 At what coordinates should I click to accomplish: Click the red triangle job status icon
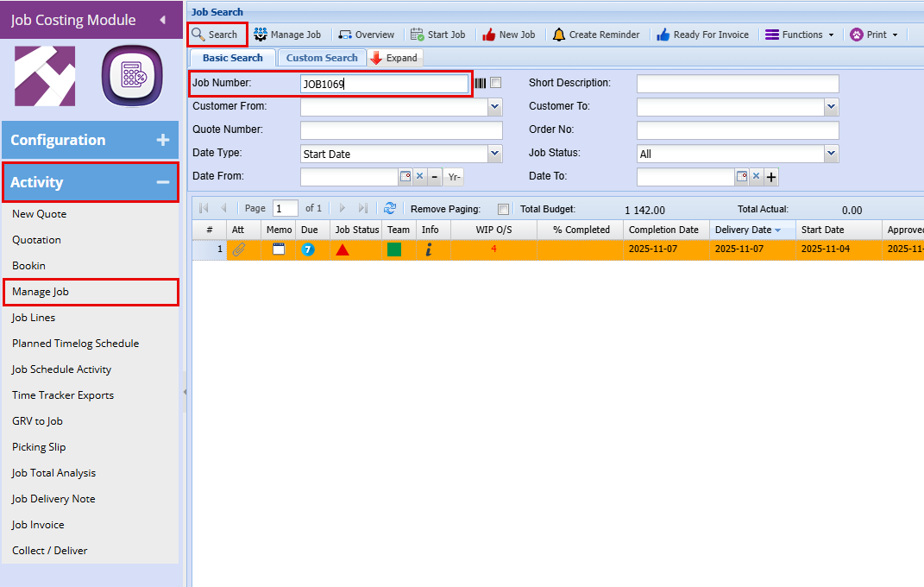[x=343, y=249]
